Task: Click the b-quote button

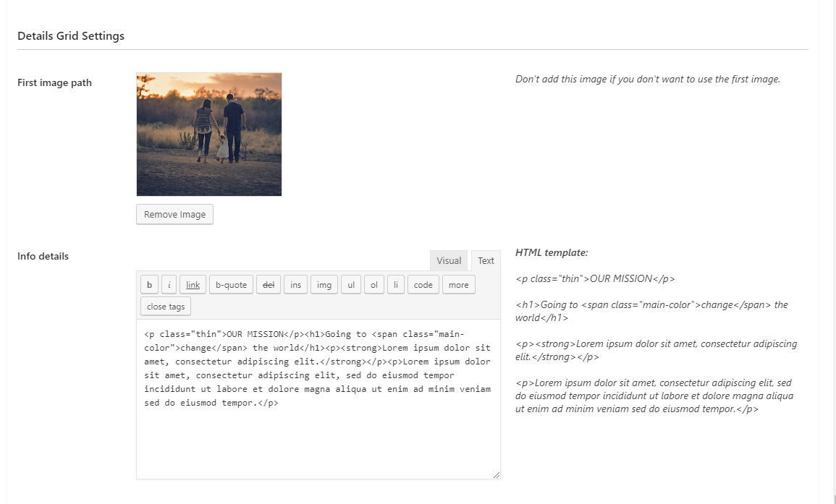Action: [232, 284]
